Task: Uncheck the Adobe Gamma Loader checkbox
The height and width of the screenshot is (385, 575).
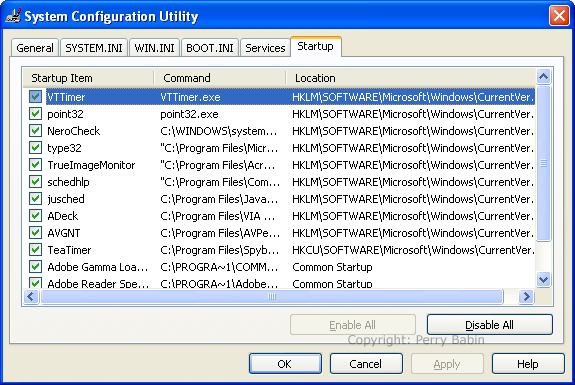Action: [x=35, y=267]
